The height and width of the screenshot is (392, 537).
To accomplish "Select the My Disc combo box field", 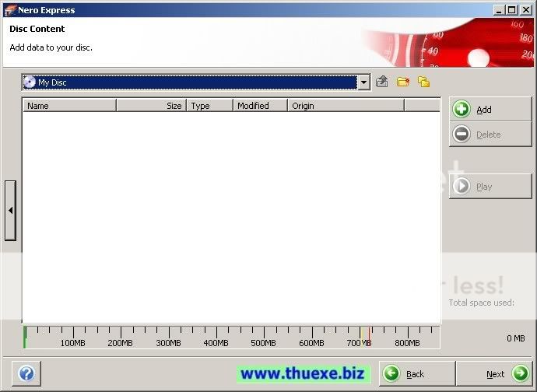I will (x=195, y=82).
